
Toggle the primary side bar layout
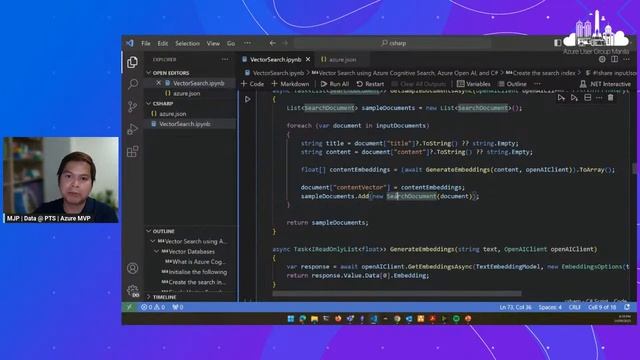pos(558,43)
